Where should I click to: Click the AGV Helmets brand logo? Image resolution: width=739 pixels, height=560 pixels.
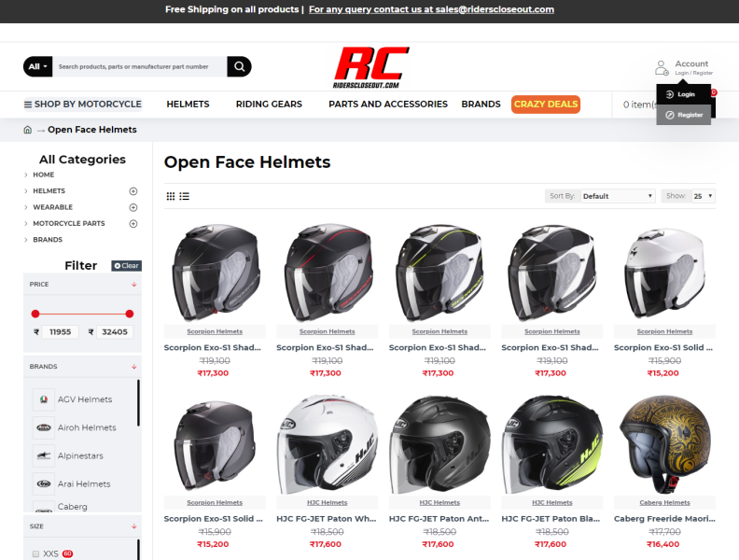pos(44,399)
